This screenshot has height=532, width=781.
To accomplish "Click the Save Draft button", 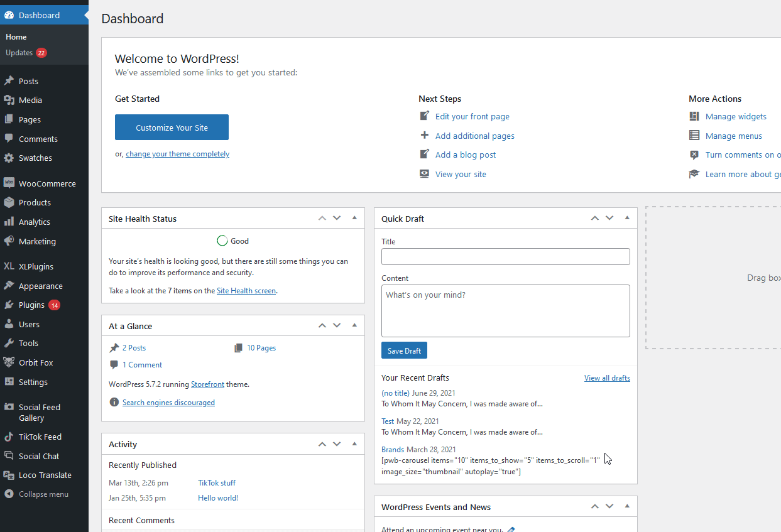I will pyautogui.click(x=404, y=350).
